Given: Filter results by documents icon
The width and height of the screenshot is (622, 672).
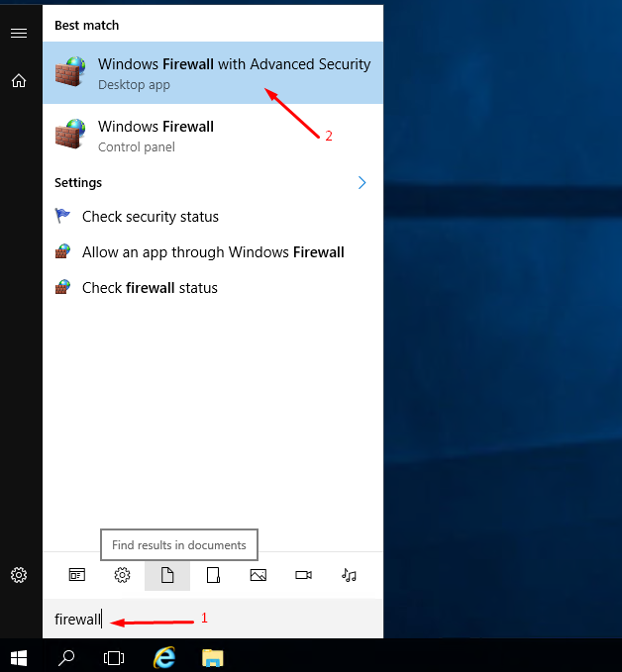Looking at the screenshot, I should 167,575.
